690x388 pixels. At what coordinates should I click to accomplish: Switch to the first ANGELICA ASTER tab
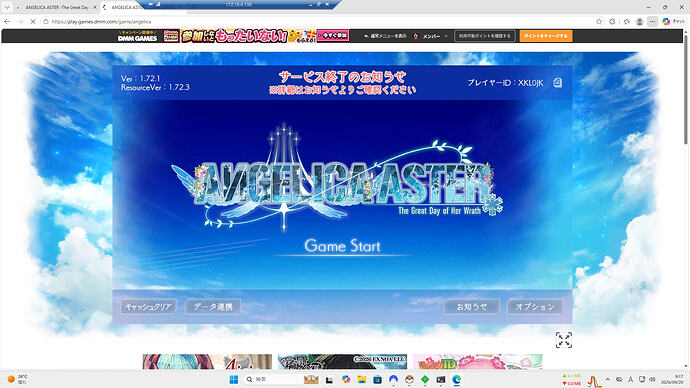57,7
